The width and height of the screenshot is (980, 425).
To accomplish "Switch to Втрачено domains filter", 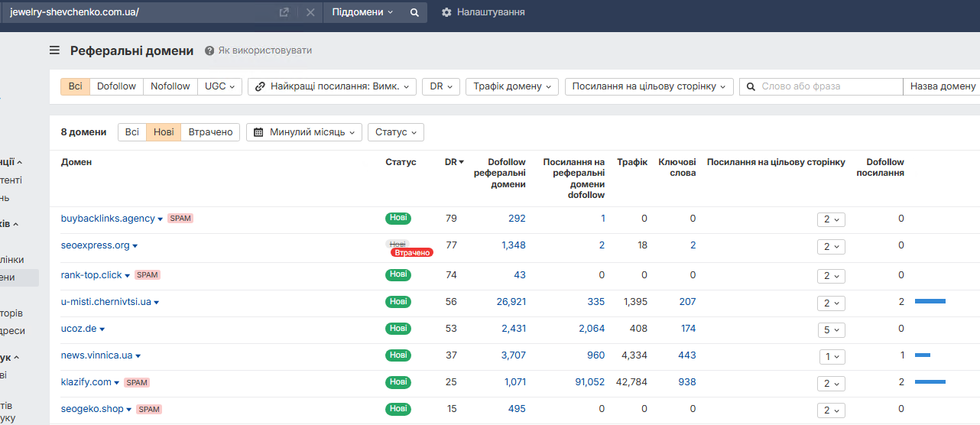I will click(x=210, y=132).
